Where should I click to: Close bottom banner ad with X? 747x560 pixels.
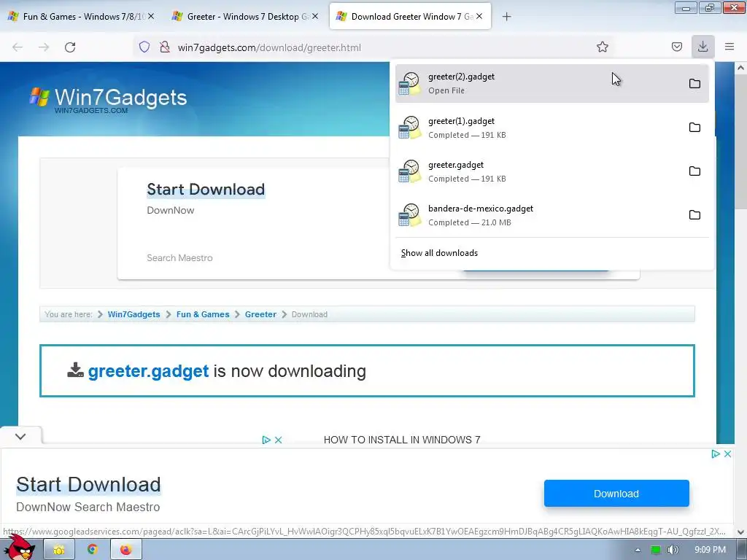pos(727,454)
